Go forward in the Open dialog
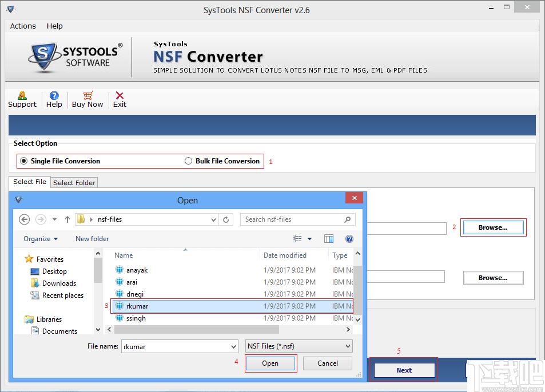 (x=41, y=219)
